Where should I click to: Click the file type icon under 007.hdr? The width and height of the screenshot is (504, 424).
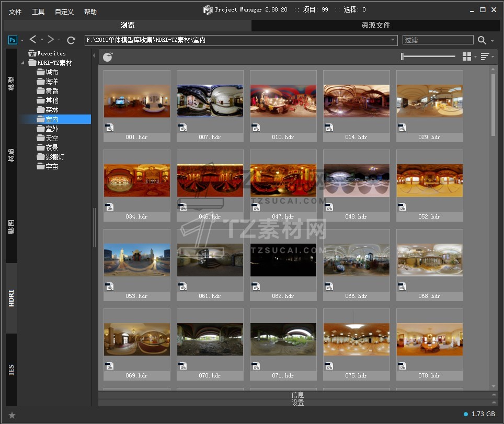pos(182,128)
